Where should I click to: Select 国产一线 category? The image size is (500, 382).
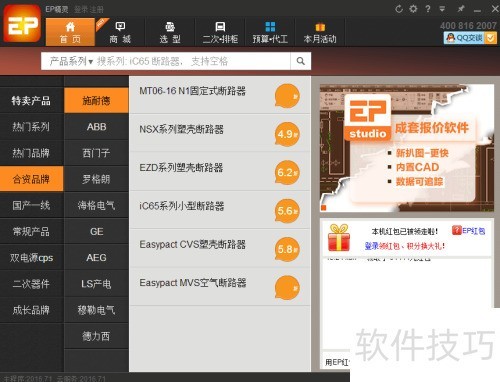point(31,205)
